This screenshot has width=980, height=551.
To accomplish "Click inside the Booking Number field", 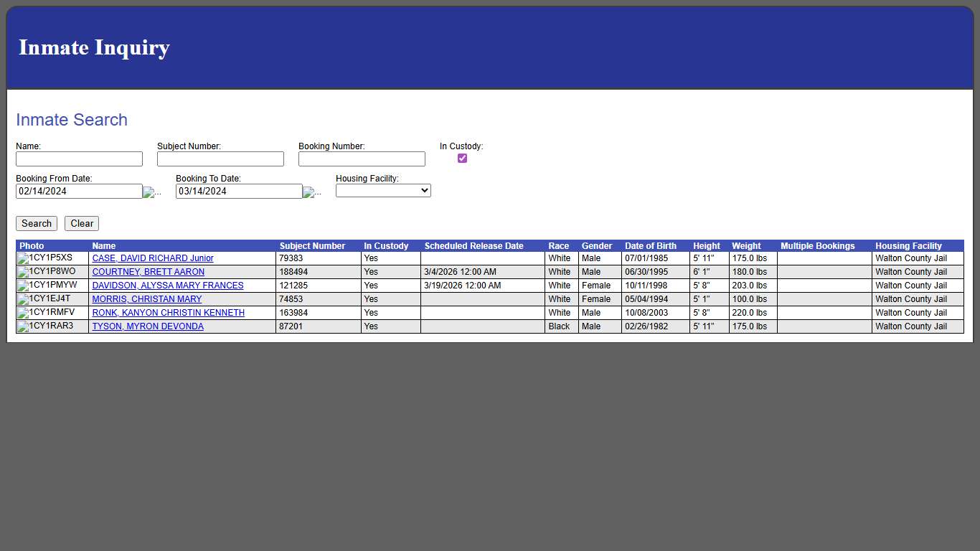I will pos(362,159).
